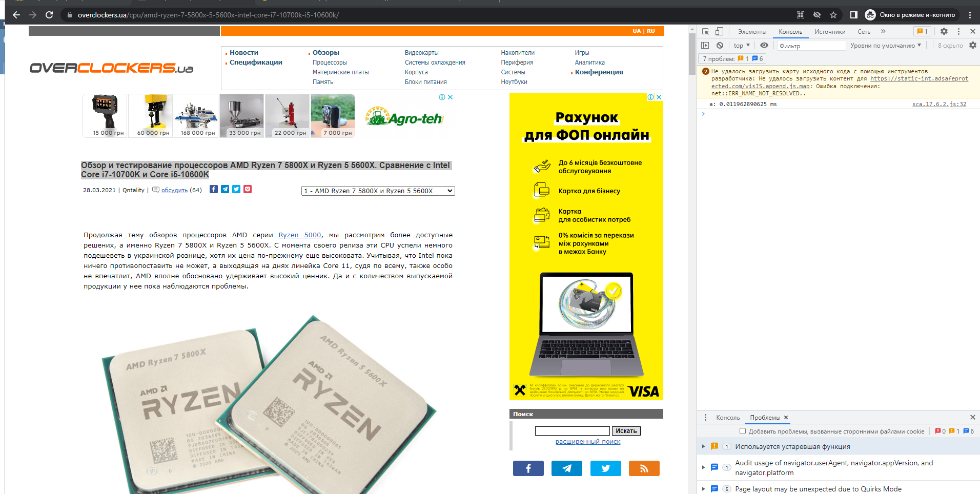This screenshot has width=980, height=494.
Task: Open console settings gear next to 8 скрыто
Action: click(972, 45)
